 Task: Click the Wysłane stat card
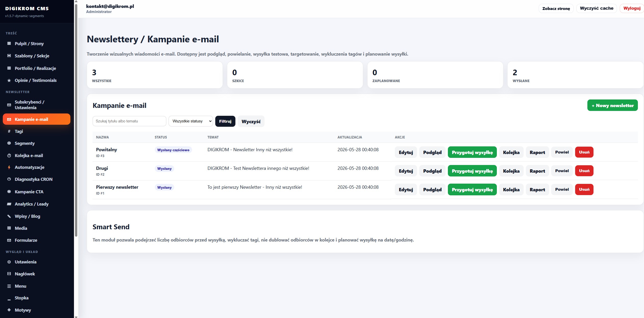[575, 75]
